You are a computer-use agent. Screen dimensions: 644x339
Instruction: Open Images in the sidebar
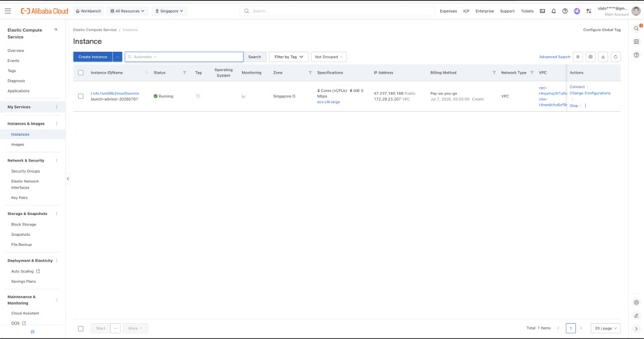(x=18, y=145)
